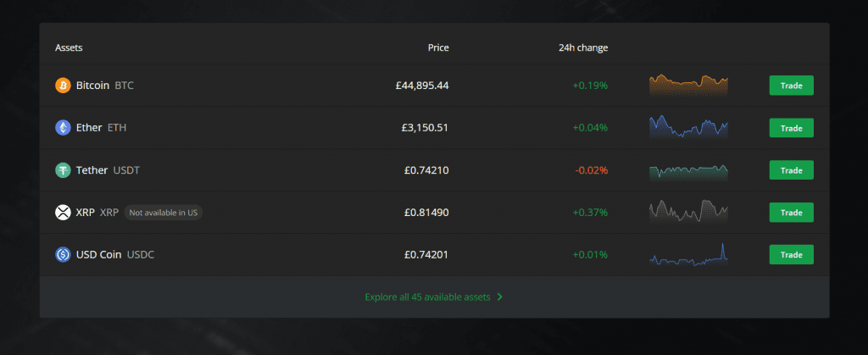Click the Trade button for USD Coin
Viewport: 868px width, 355px height.
point(791,254)
